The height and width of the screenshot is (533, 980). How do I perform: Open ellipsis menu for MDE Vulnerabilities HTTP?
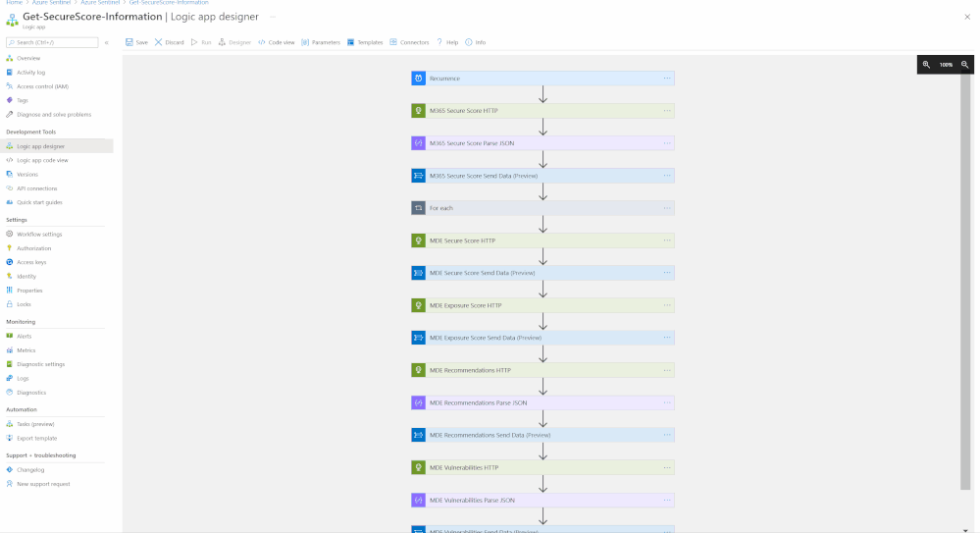[667, 468]
